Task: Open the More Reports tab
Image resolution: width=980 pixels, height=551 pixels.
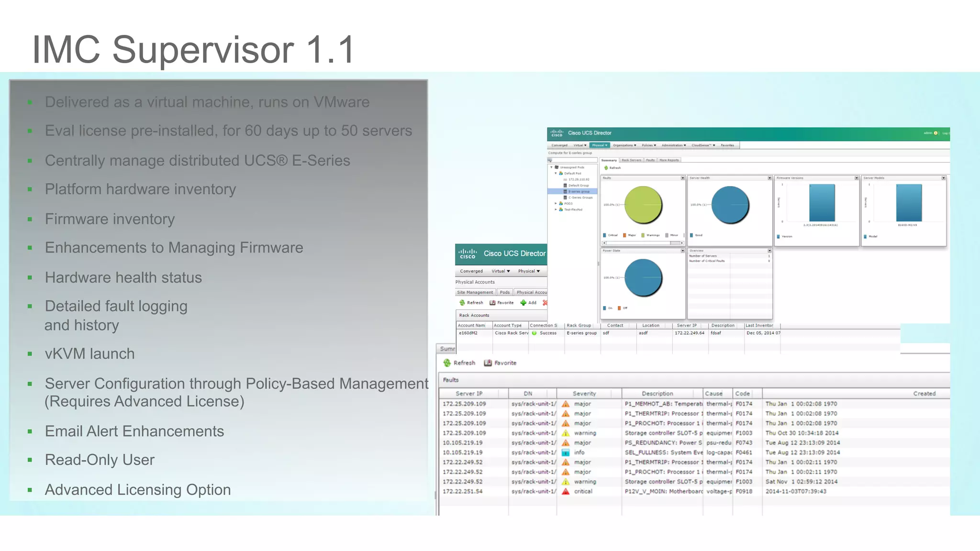Action: click(x=669, y=160)
